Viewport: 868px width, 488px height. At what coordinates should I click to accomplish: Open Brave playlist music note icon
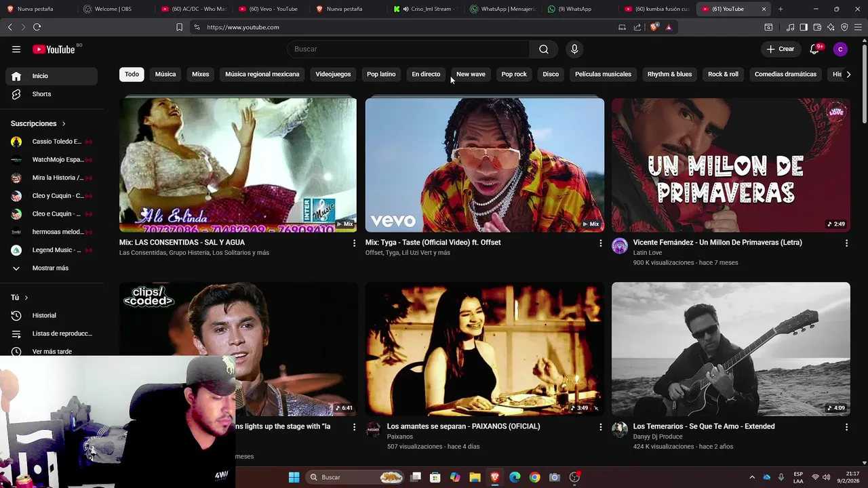coord(790,27)
